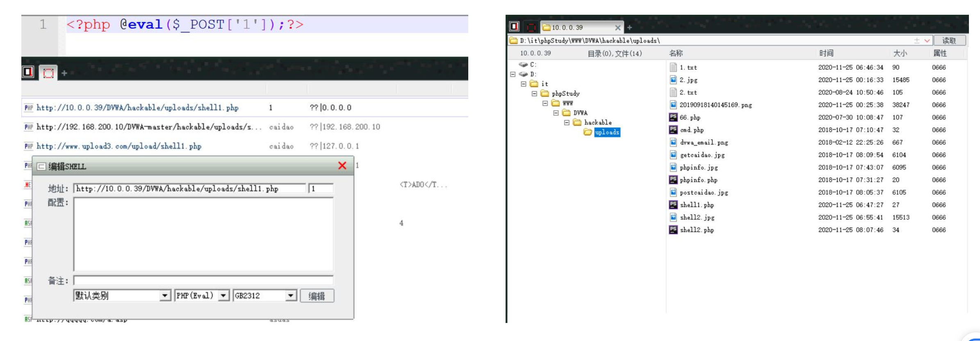Click the 66.php file icon
980x341 pixels.
point(673,117)
